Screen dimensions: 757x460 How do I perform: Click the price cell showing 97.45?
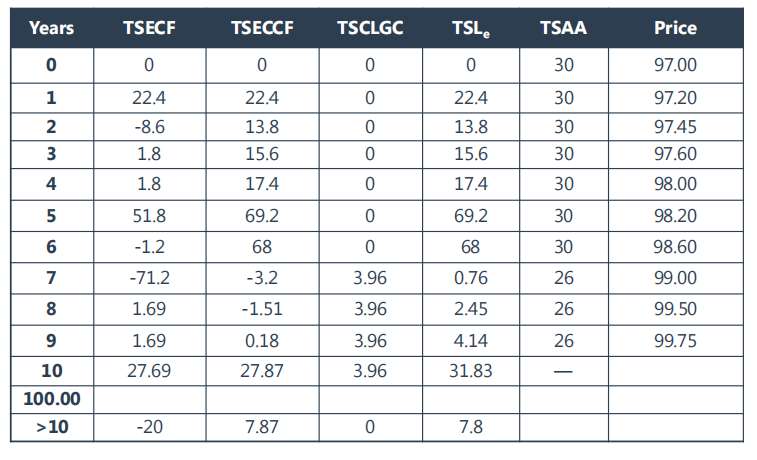pos(675,127)
